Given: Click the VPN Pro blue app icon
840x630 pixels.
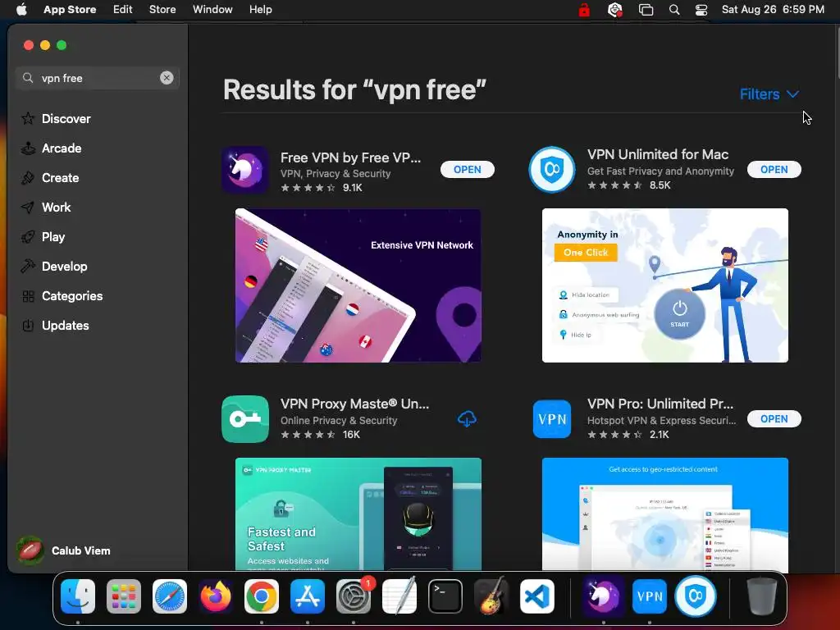Looking at the screenshot, I should point(552,419).
